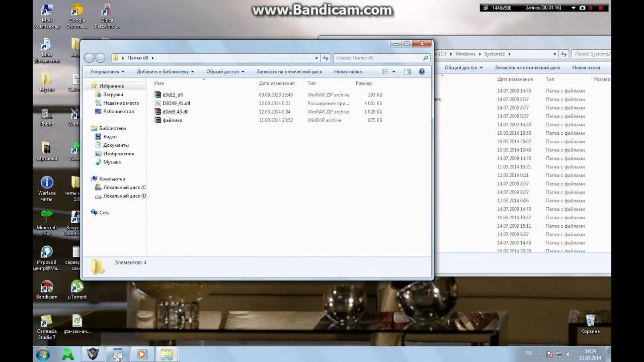Click the Windows Start button

tap(43, 354)
